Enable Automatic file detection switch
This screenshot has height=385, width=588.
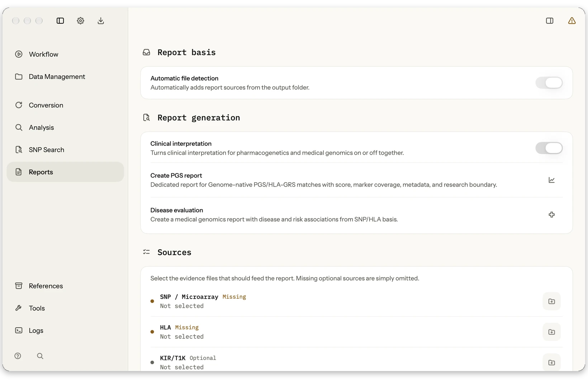tap(549, 83)
